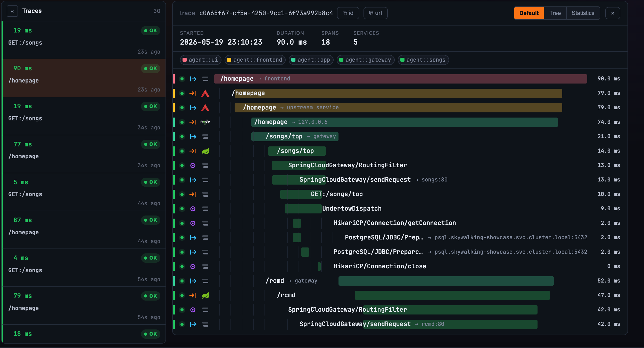Select the 90 ms /homepage trace in the list
Viewport: 644px width, 348px height.
click(x=84, y=78)
